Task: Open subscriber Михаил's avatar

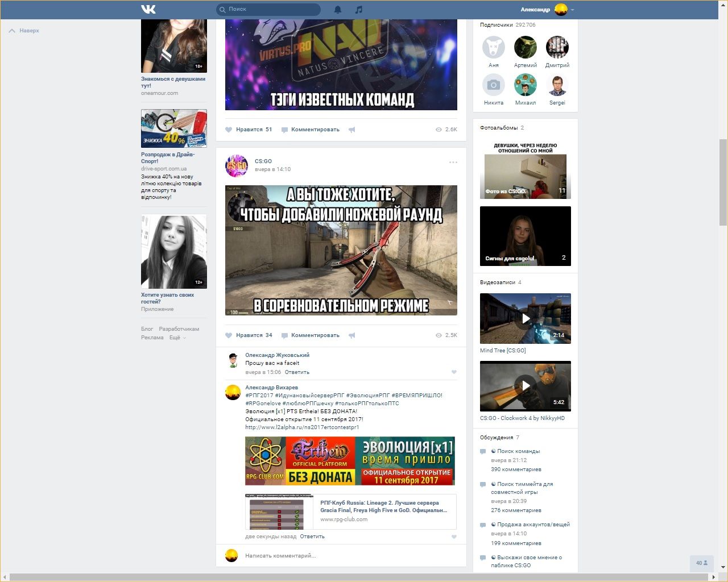Action: pos(526,85)
